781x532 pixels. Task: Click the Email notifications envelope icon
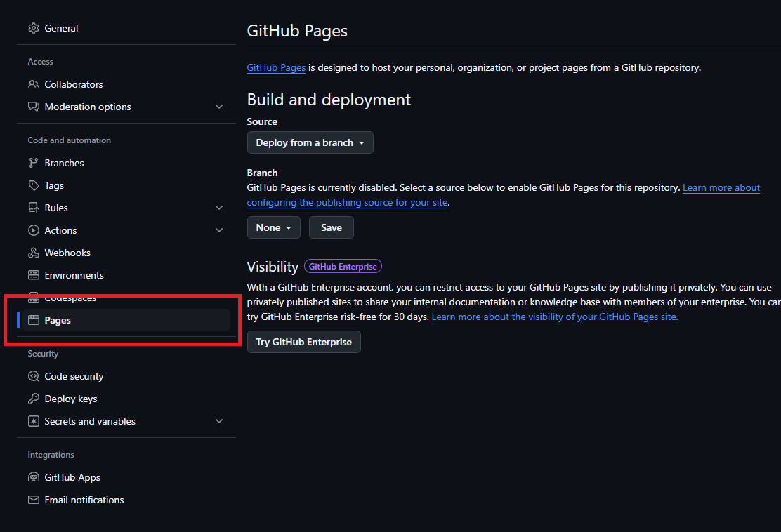pyautogui.click(x=34, y=500)
